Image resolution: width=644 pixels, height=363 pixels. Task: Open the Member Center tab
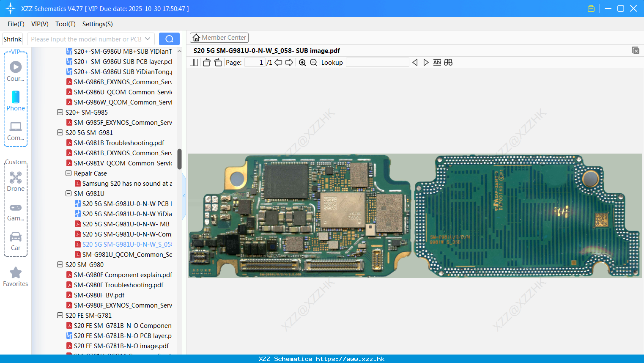(219, 38)
